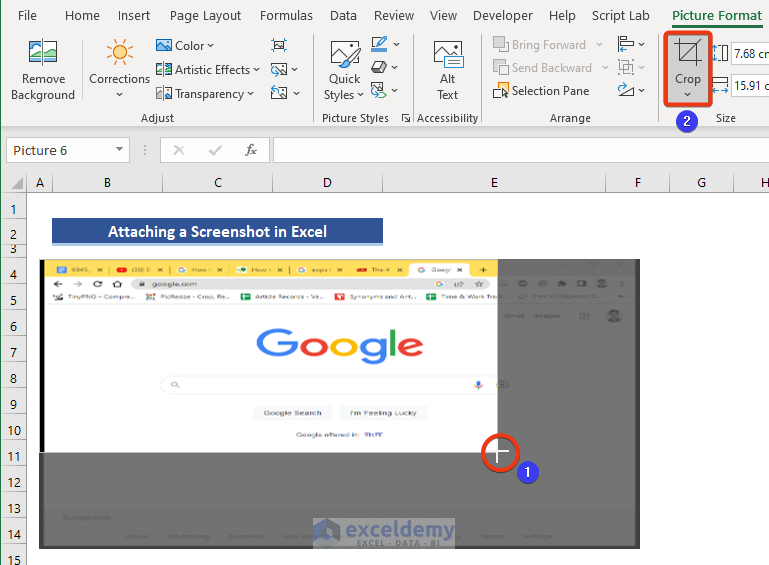769x565 pixels.
Task: Switch to the Picture Format tab
Action: [x=717, y=16]
